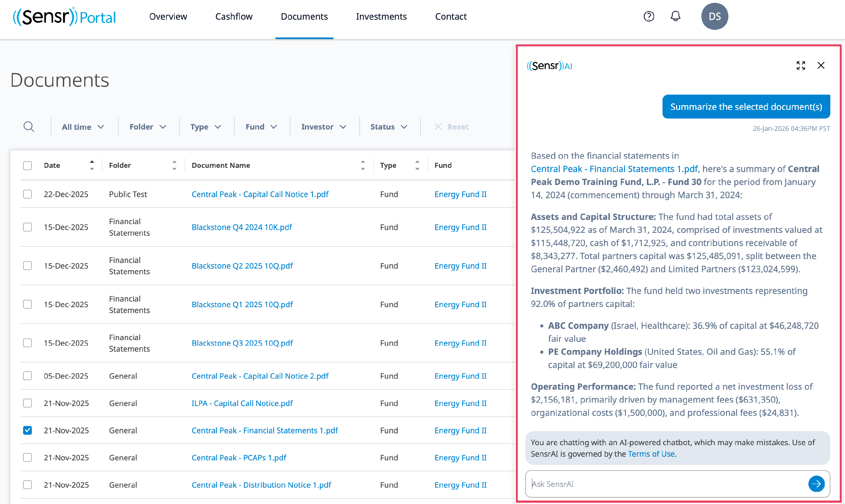Click the Sensr Portal logo
This screenshot has width=845, height=504.
coord(64,17)
